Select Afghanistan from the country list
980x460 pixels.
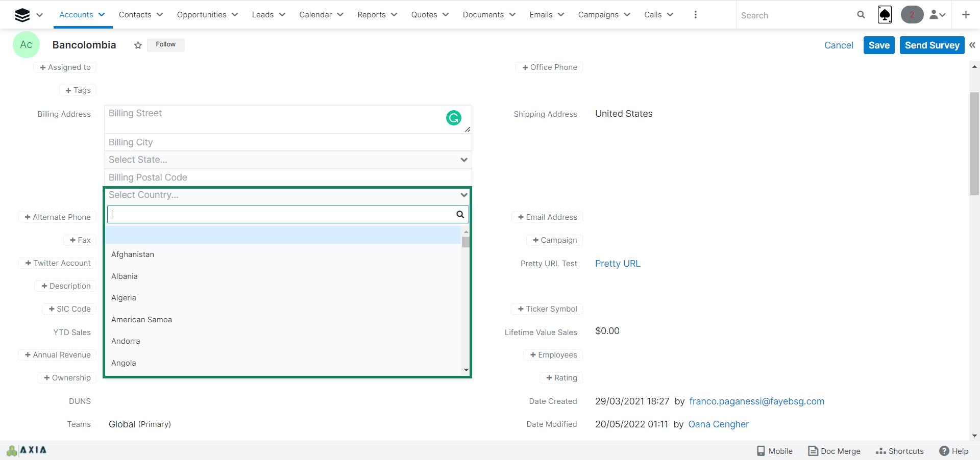(283, 254)
